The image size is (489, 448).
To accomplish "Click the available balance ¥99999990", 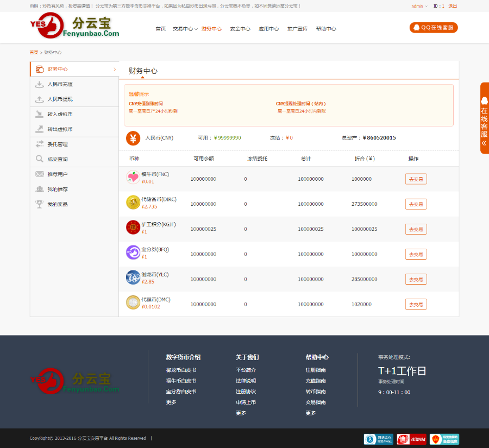I will 227,138.
